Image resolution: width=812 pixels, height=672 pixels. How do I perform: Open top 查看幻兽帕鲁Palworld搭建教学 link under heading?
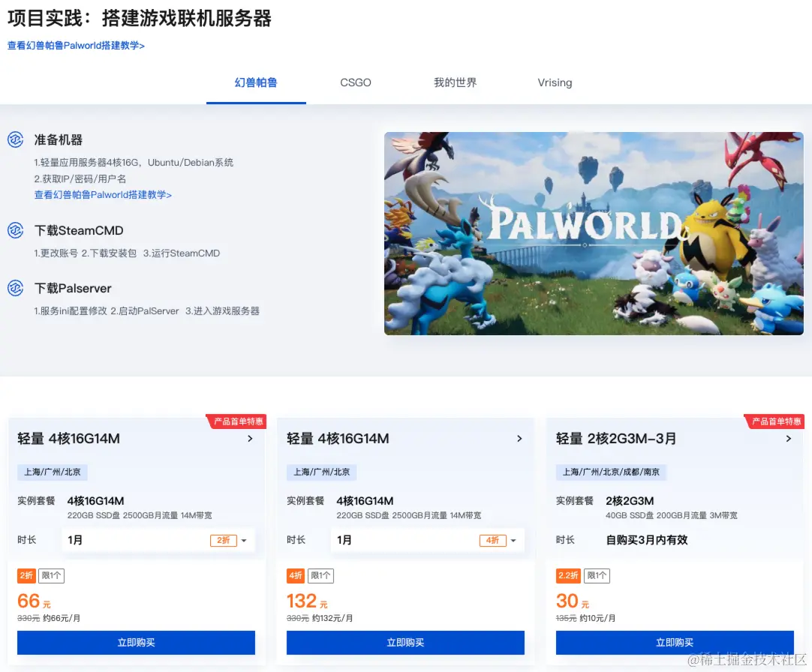coord(76,46)
